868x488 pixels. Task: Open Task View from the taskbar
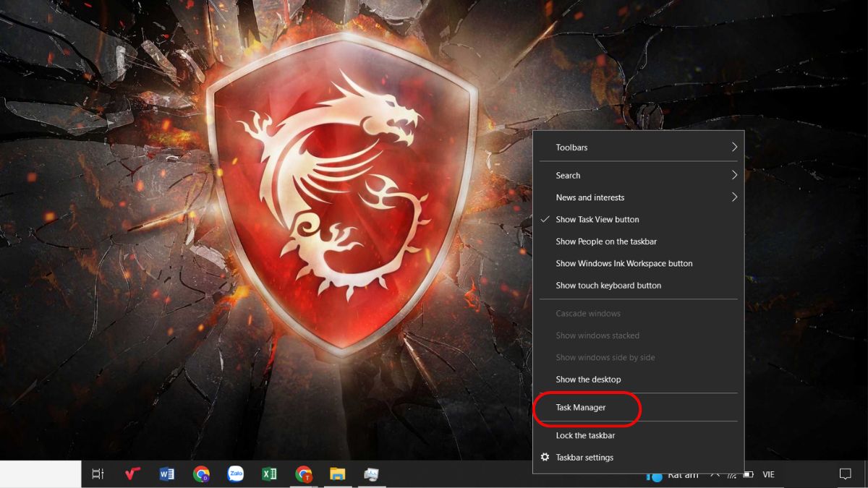[97, 474]
